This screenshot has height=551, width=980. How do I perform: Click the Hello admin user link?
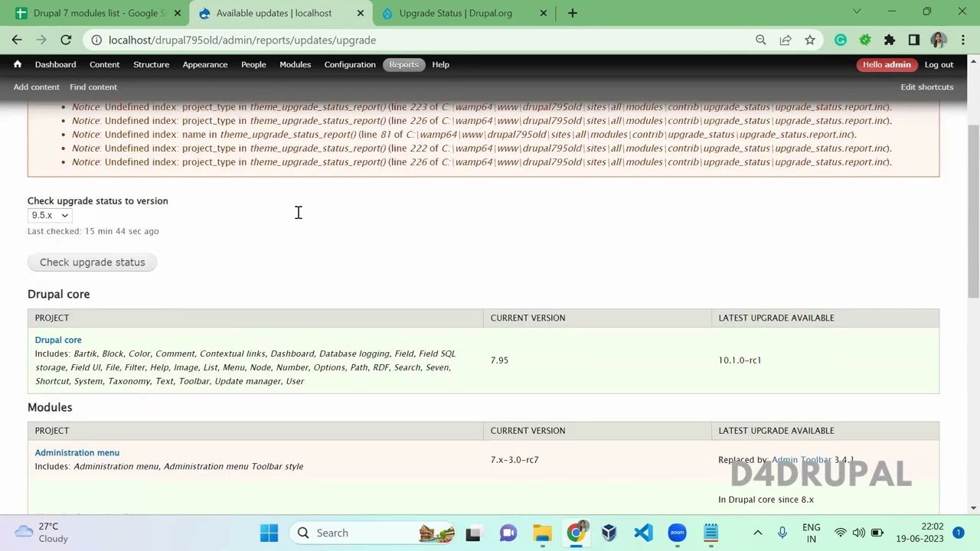[x=887, y=64]
